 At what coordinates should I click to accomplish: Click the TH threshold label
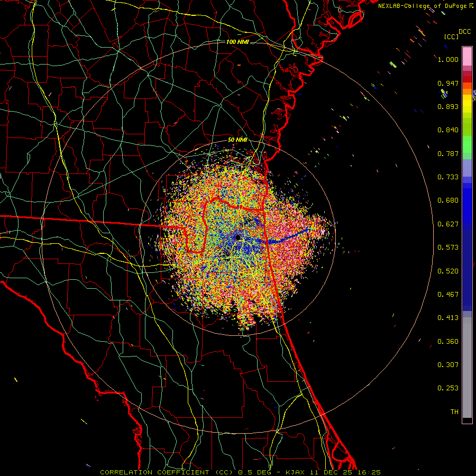coord(454,412)
